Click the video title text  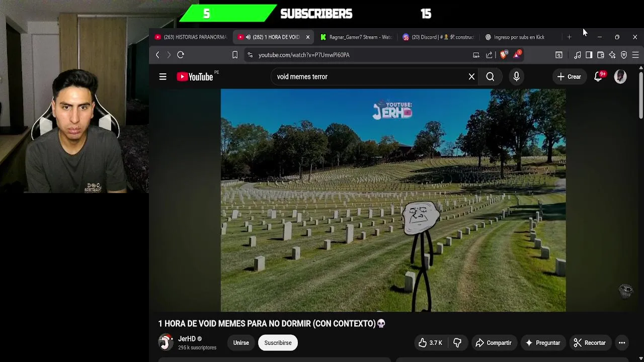[272, 323]
